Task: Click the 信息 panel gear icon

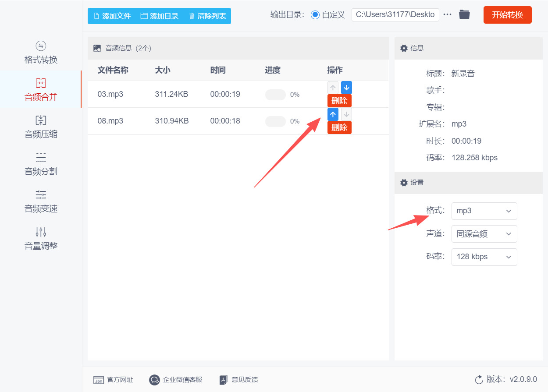Action: tap(404, 48)
